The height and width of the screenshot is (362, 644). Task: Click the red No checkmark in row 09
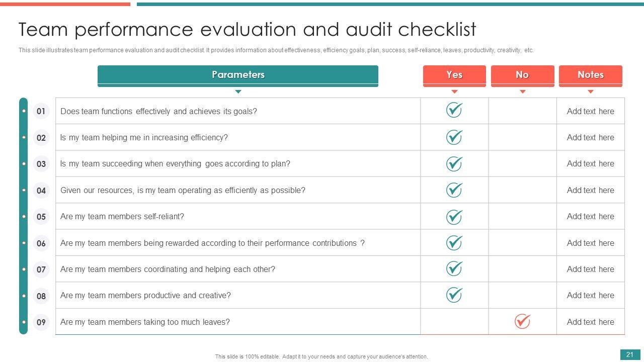tap(522, 321)
